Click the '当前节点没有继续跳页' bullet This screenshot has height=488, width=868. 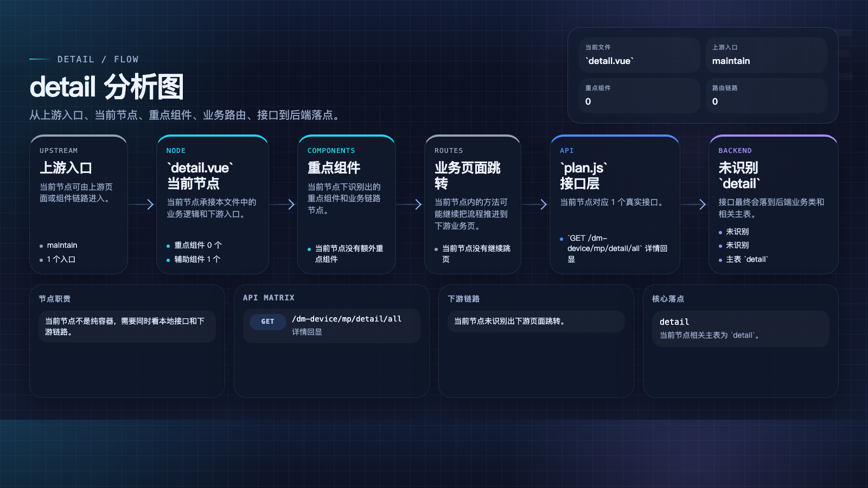pyautogui.click(x=476, y=254)
